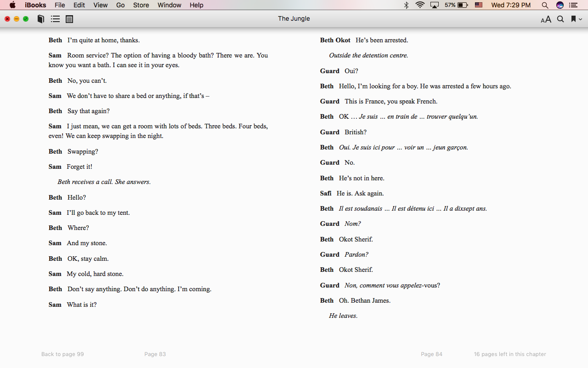
Task: Click the line 'Oh. Bethan James.'
Action: click(x=365, y=301)
